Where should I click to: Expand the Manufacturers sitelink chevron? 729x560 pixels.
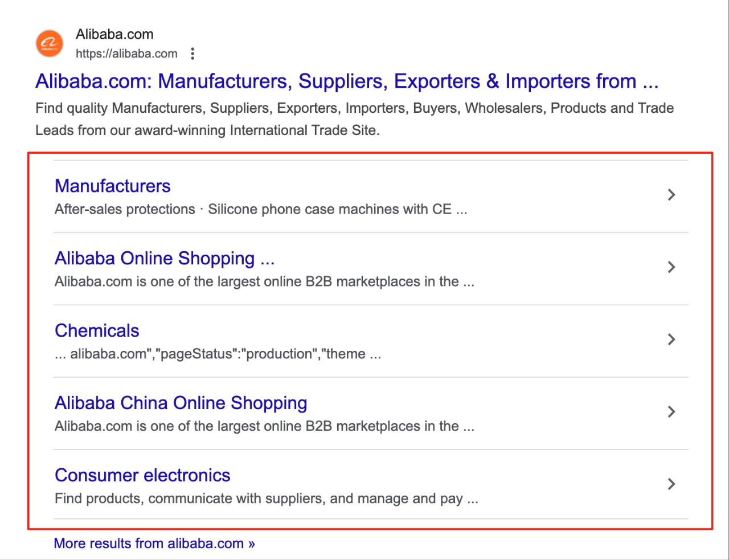click(671, 195)
